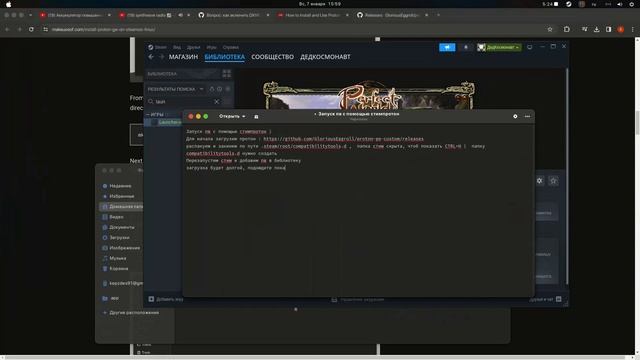This screenshot has width=640, height=360.
Task: Open the browser three-dot menu
Action: point(633,29)
